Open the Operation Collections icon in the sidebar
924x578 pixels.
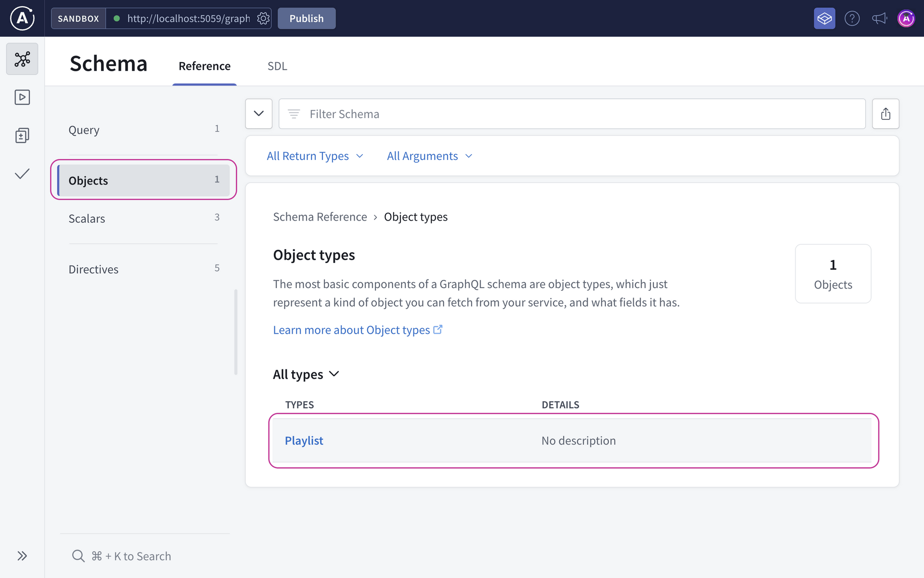click(x=22, y=135)
